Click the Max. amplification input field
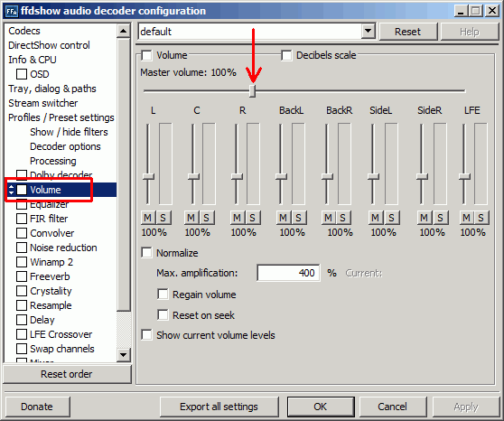This screenshot has height=421, width=504. [x=288, y=273]
